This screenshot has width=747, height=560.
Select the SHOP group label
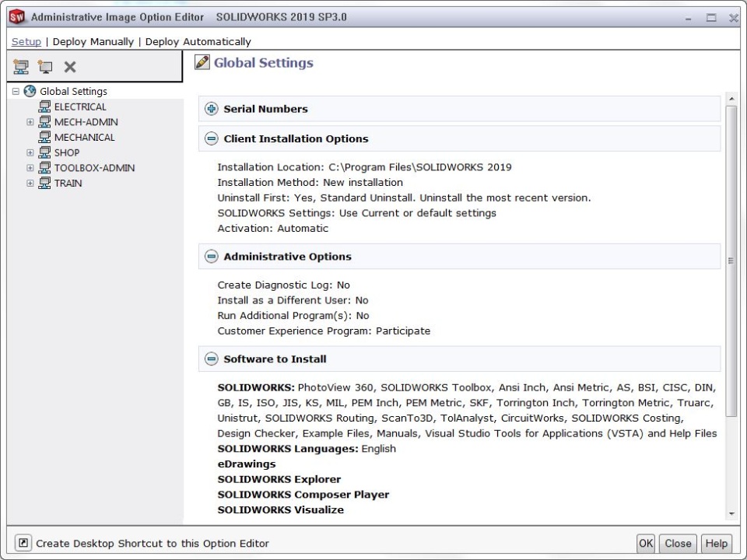click(67, 152)
